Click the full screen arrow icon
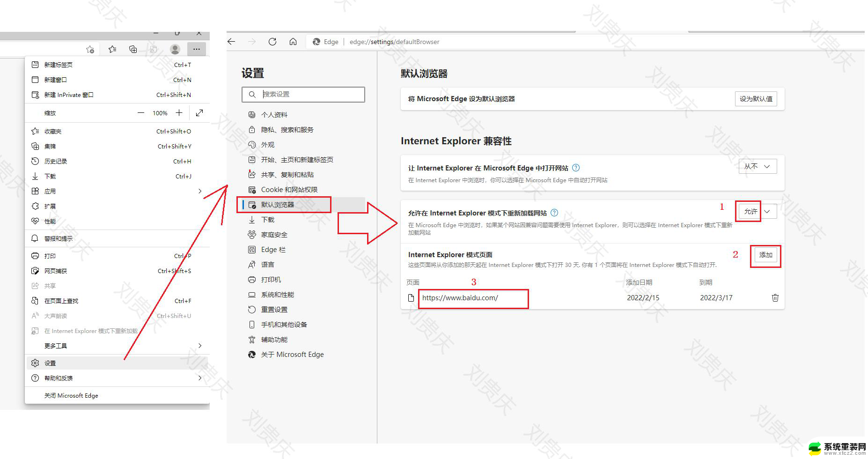 [199, 113]
